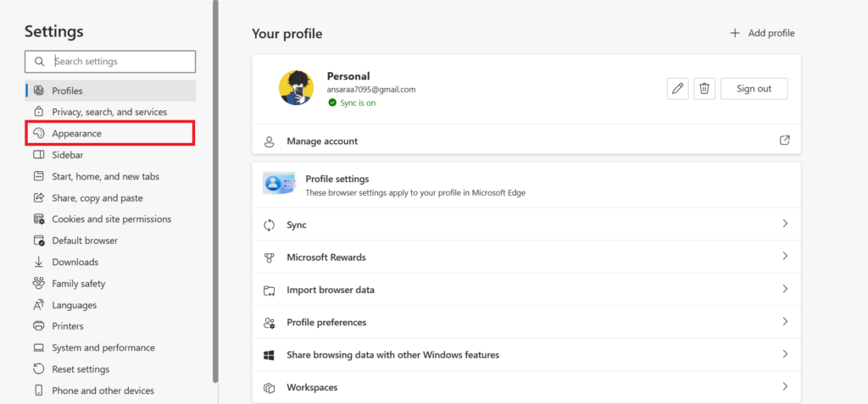868x404 pixels.
Task: Click the Search settings field
Action: [110, 62]
